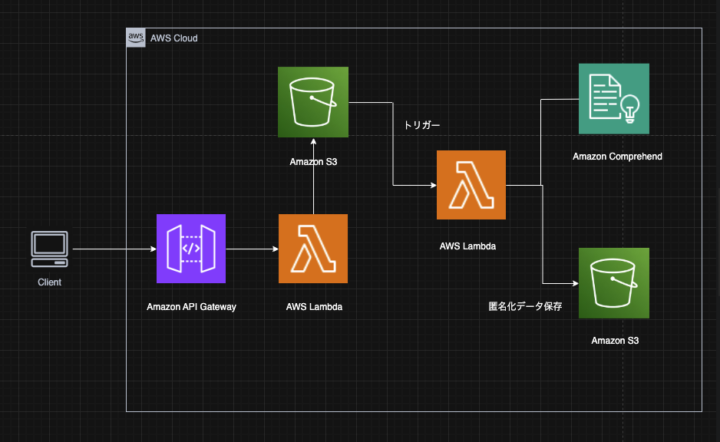Click the "Amazon Comprehend" text label
The image size is (720, 442).
point(617,157)
